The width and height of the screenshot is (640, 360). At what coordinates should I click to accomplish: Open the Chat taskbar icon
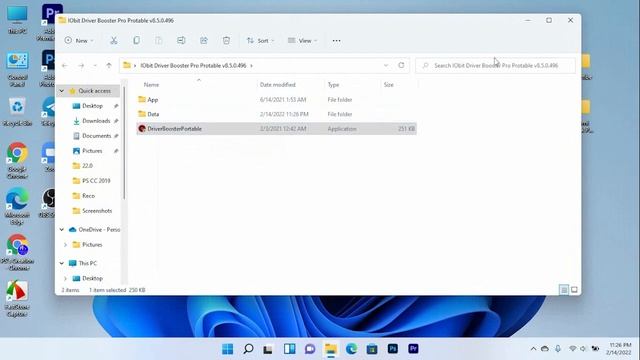click(x=310, y=349)
